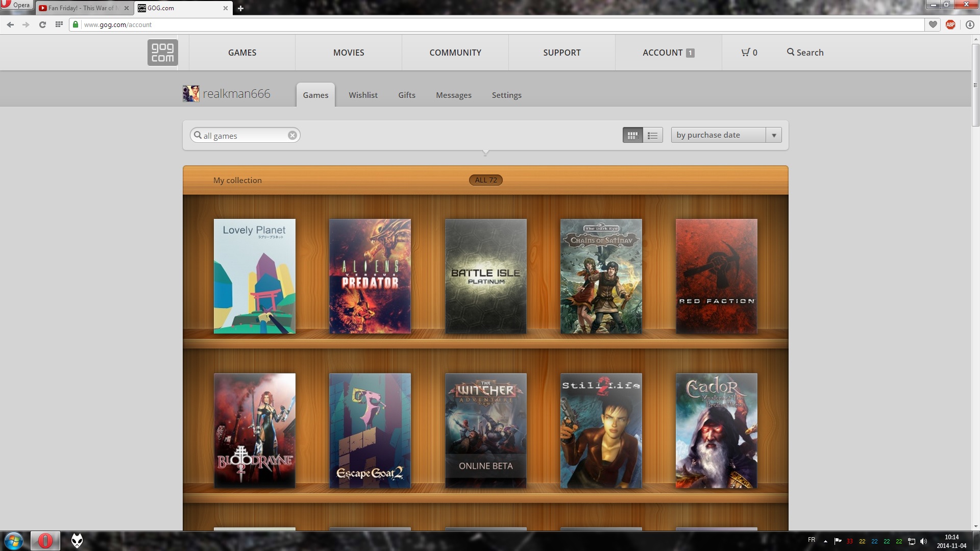This screenshot has height=551, width=980.
Task: Switch to grid view of games
Action: click(x=632, y=135)
